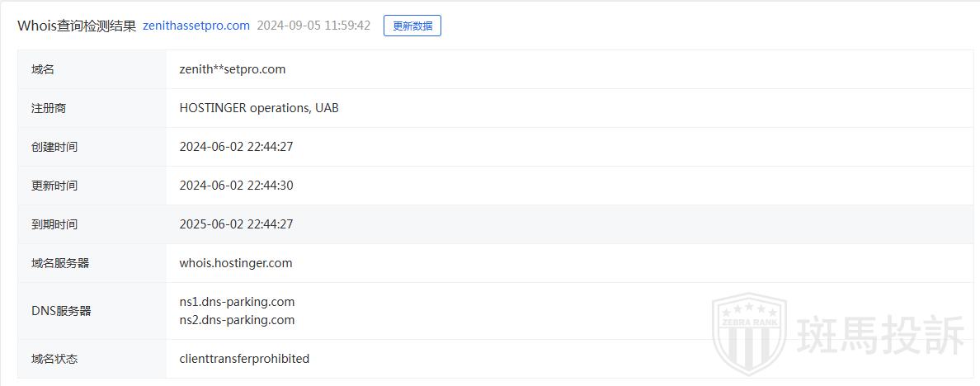Click the 域名状态 row label

point(54,359)
